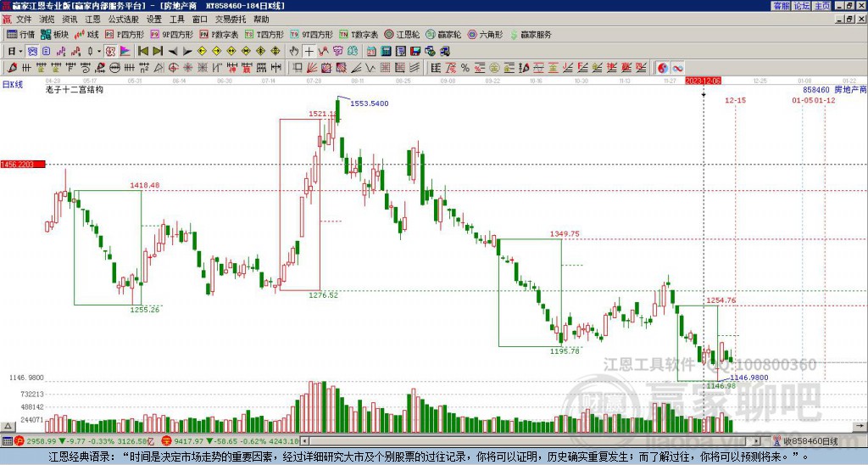Image resolution: width=868 pixels, height=465 pixels.
Task: Jump to last bar of chart
Action: 158,52
